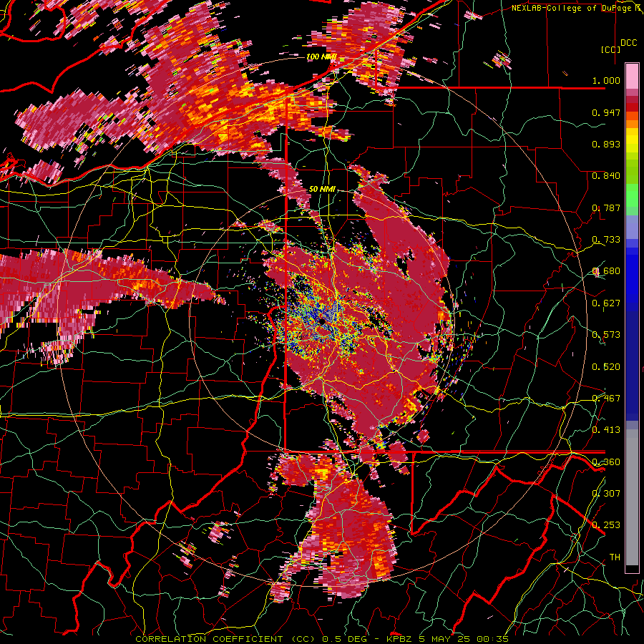The image size is (644, 644).
Task: Select the 0.680 scale value
Action: pos(606,271)
